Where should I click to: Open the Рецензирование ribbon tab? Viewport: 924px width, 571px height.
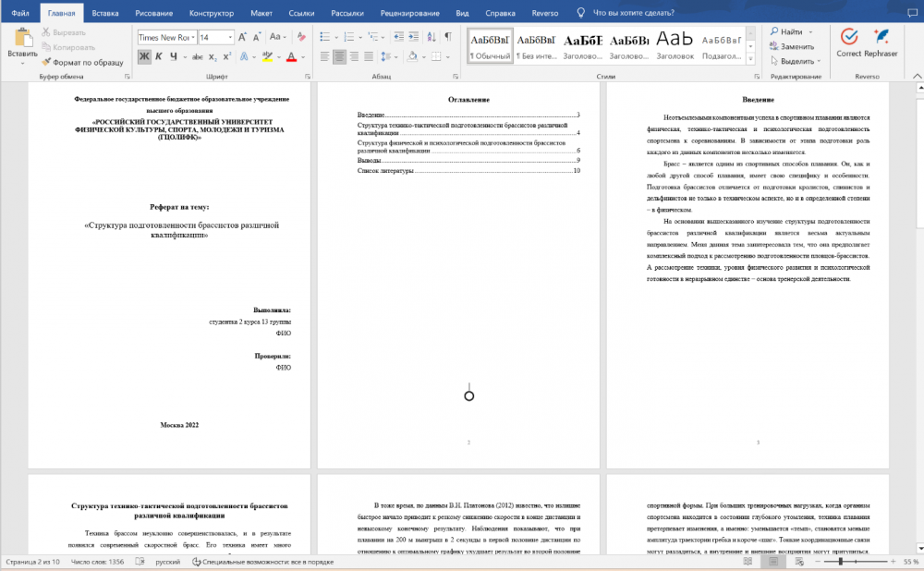click(409, 13)
